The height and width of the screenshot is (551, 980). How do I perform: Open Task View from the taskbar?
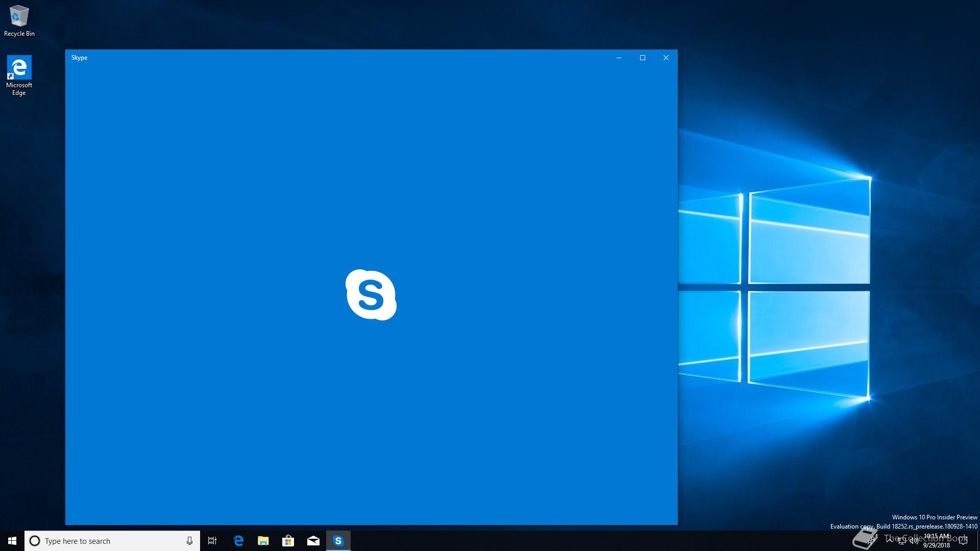tap(212, 541)
